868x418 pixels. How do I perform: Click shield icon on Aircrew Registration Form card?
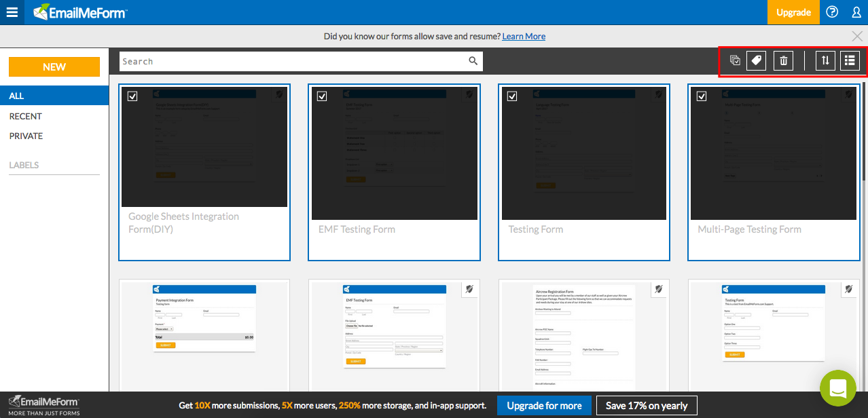tap(658, 290)
